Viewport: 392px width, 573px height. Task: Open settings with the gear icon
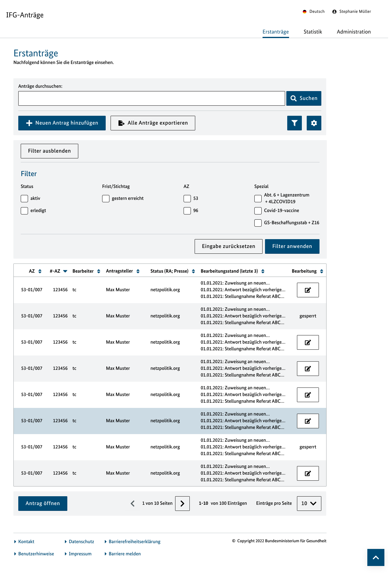click(x=314, y=123)
